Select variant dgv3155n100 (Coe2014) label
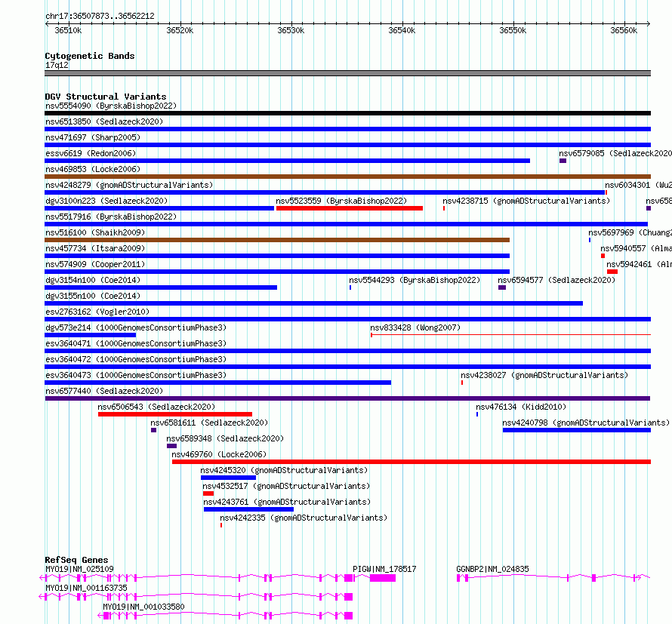 [x=93, y=296]
